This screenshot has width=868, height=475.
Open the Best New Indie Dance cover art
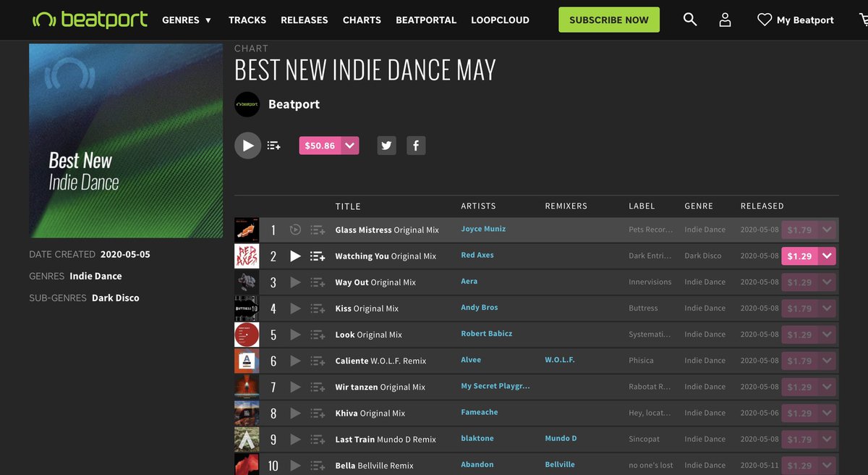[x=126, y=140]
